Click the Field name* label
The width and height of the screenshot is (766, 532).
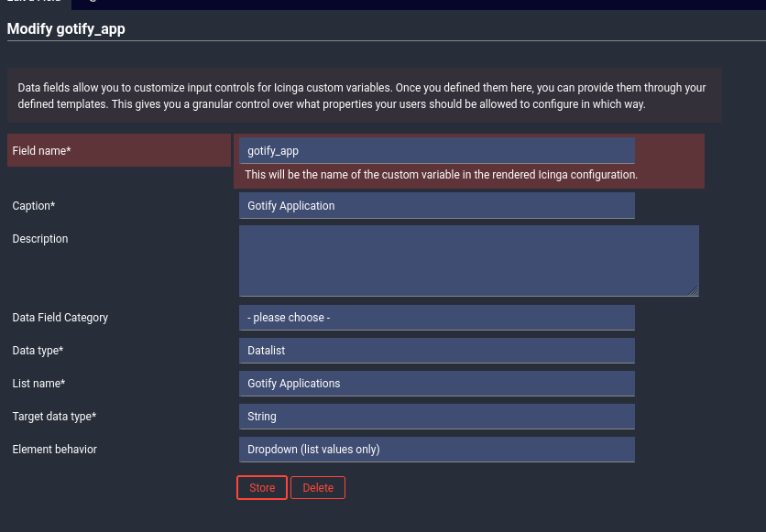coord(41,151)
